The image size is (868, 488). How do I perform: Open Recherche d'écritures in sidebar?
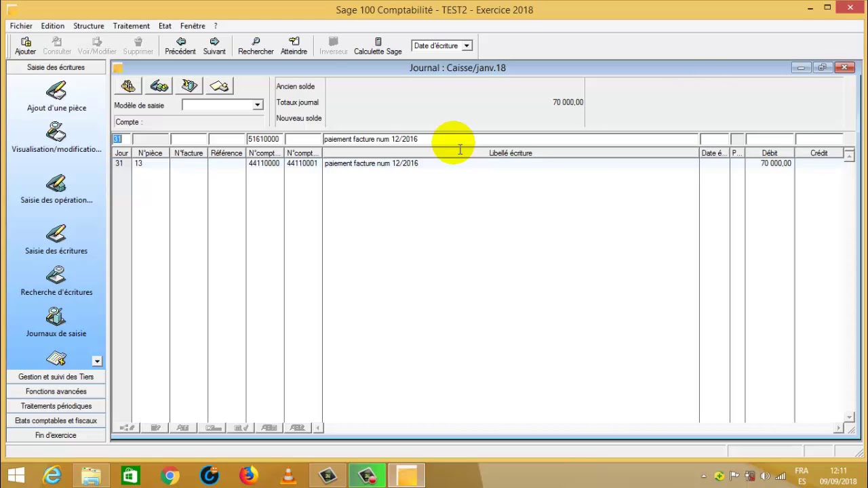(56, 281)
